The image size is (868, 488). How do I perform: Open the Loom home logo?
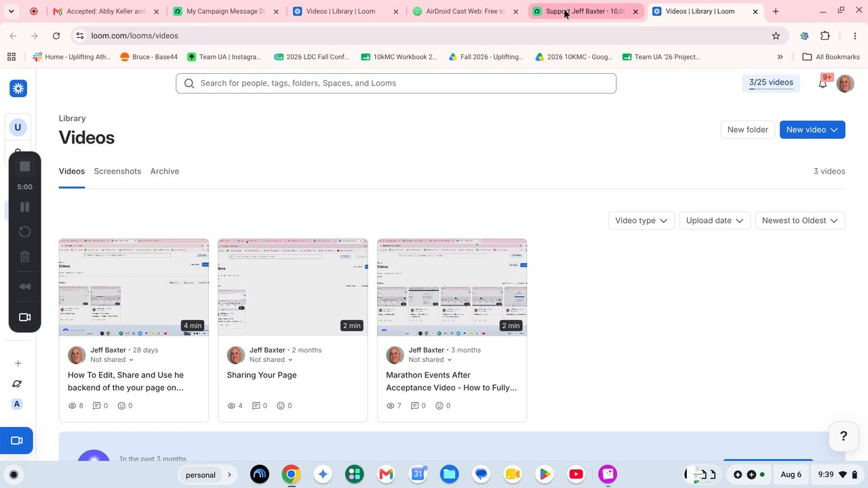[x=18, y=88]
